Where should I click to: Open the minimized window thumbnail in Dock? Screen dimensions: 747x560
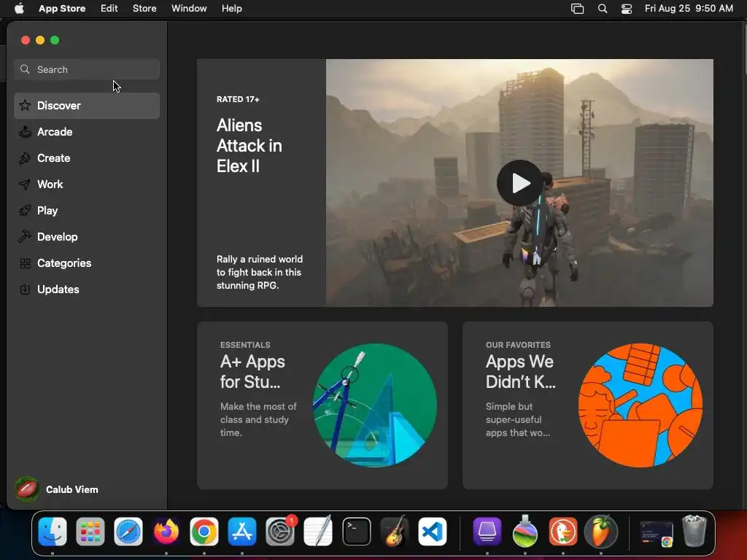[657, 533]
